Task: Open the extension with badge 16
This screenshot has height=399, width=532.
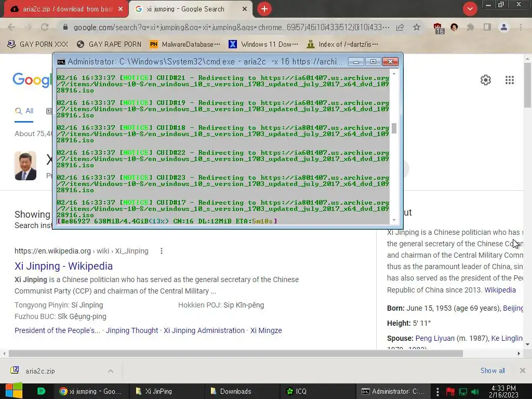Action: point(438,28)
